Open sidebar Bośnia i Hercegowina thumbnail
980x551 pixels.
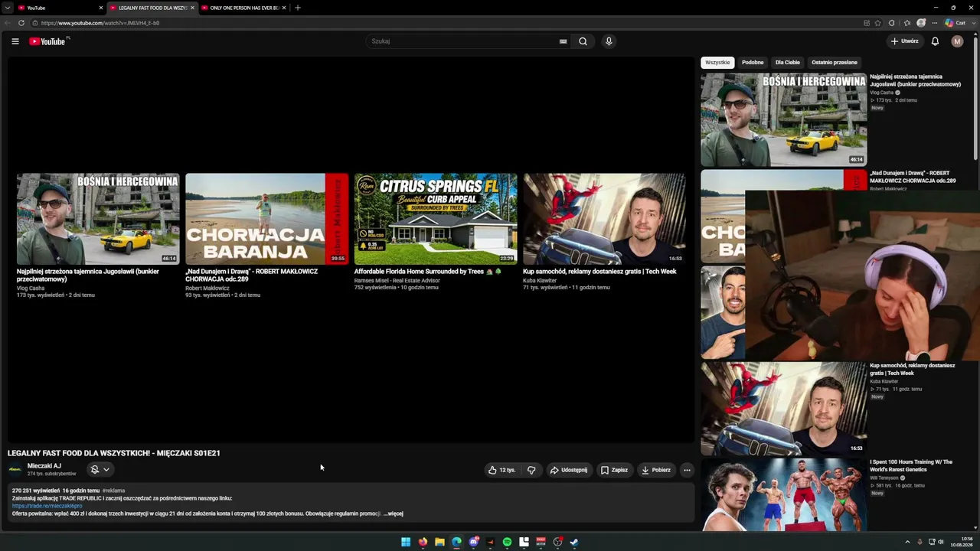pyautogui.click(x=784, y=119)
